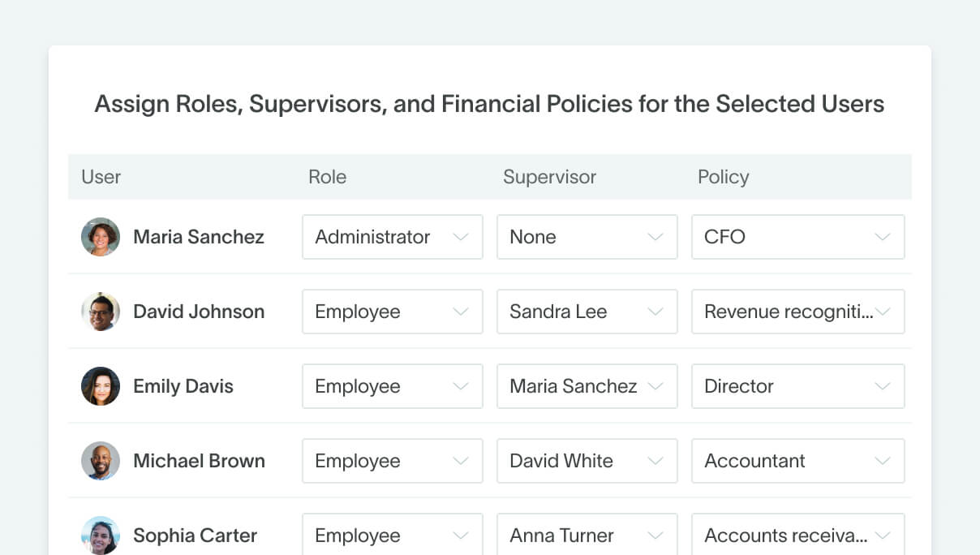The width and height of the screenshot is (980, 555).
Task: Click Emily Davis's profile picture
Action: pyautogui.click(x=101, y=386)
